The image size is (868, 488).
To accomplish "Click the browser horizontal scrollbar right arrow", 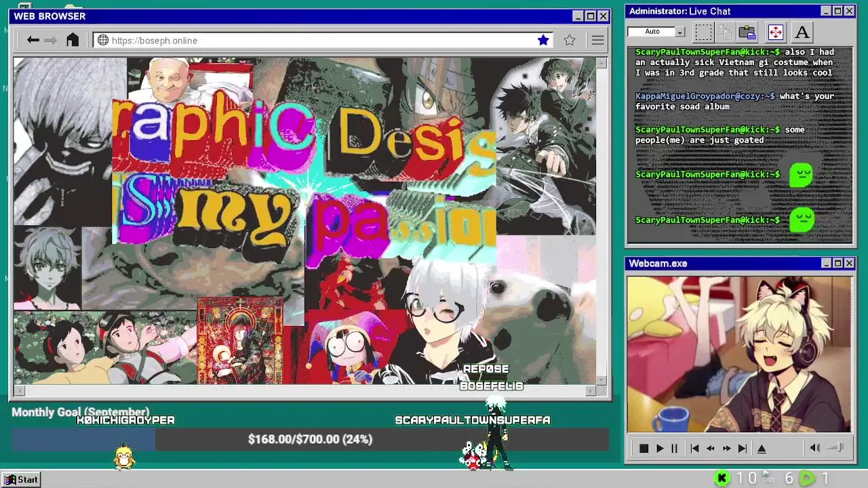I will click(590, 390).
